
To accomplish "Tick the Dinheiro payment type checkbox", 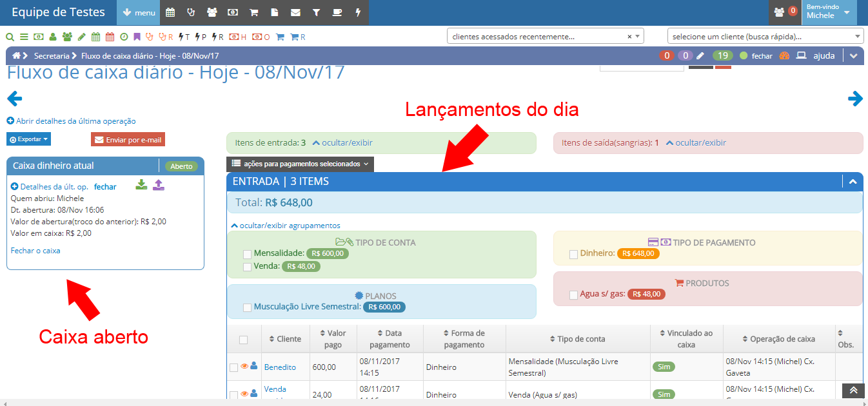I will click(x=573, y=255).
